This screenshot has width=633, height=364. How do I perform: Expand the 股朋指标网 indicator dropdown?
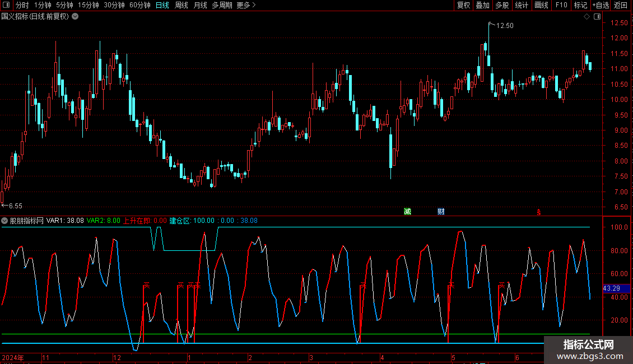(x=4, y=220)
